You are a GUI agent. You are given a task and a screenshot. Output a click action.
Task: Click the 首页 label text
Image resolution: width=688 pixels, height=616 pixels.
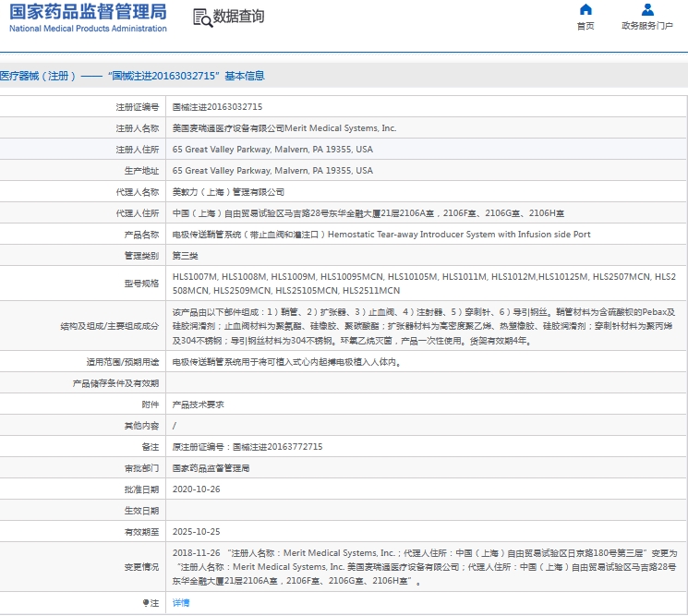585,26
